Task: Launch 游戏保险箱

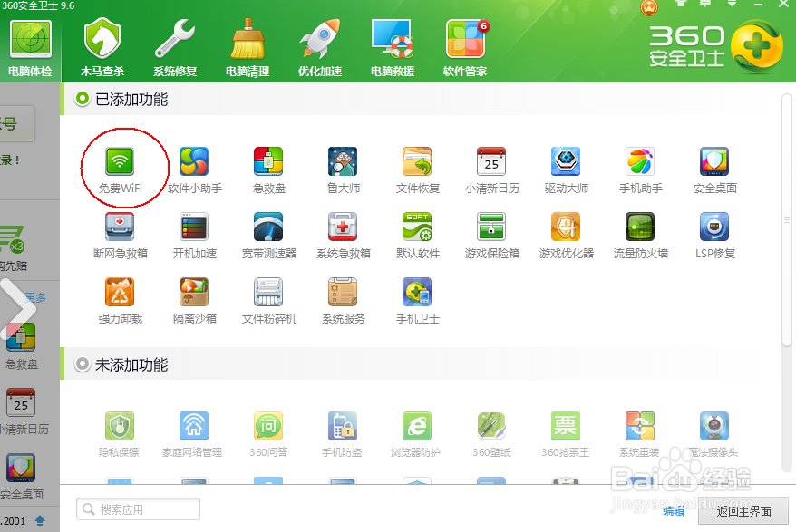Action: [x=491, y=236]
